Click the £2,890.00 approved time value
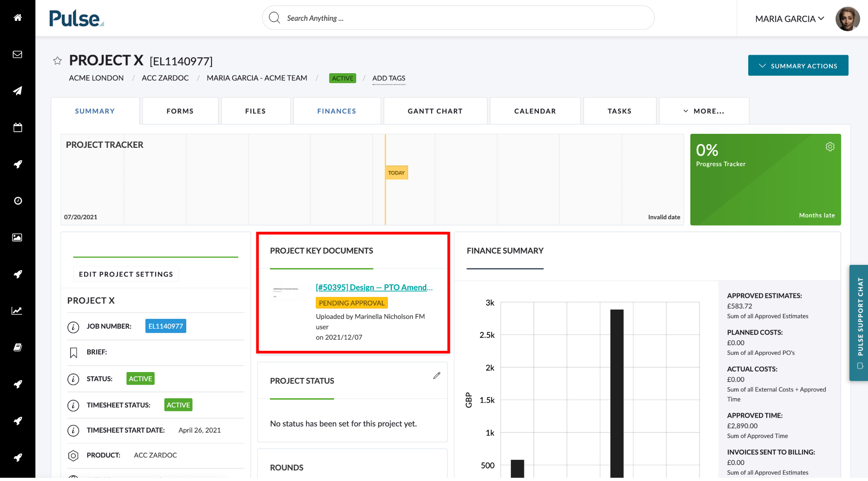The height and width of the screenshot is (481, 868). (x=742, y=426)
